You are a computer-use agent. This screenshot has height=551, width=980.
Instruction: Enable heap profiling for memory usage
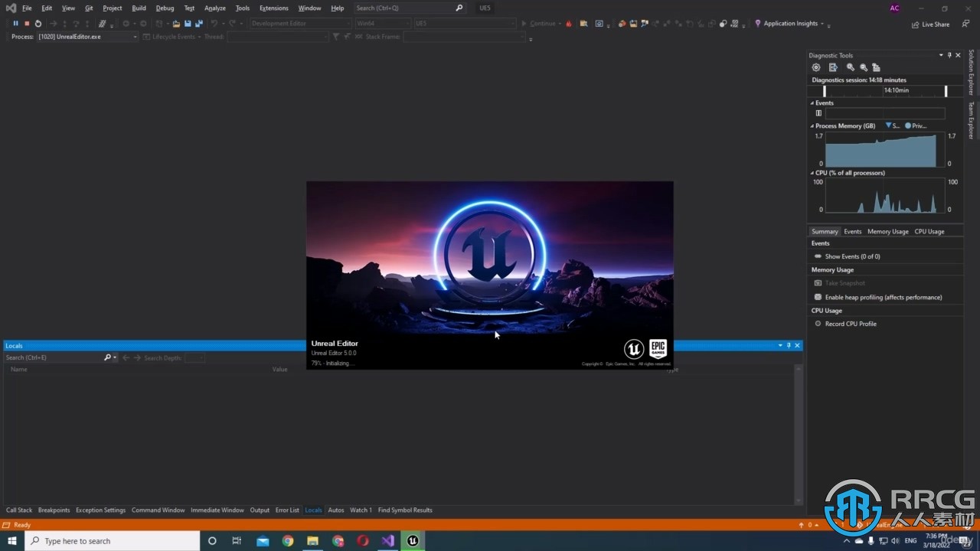pyautogui.click(x=877, y=297)
